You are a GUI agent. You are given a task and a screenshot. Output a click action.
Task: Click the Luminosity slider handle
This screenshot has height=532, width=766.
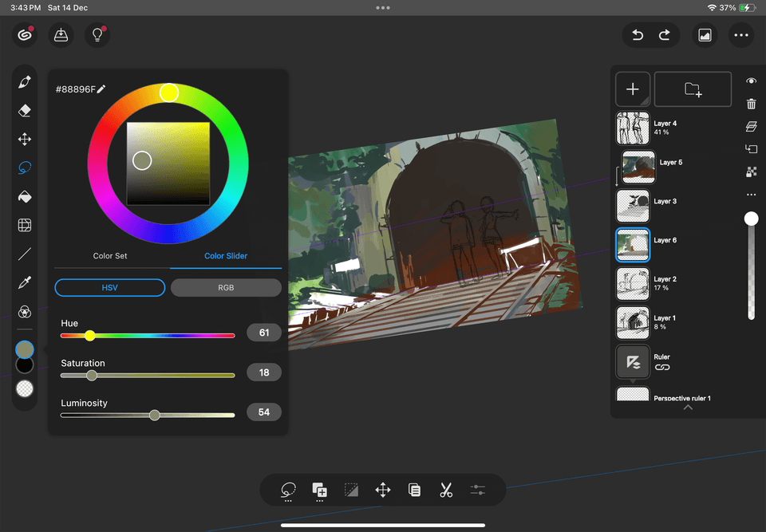(x=154, y=416)
